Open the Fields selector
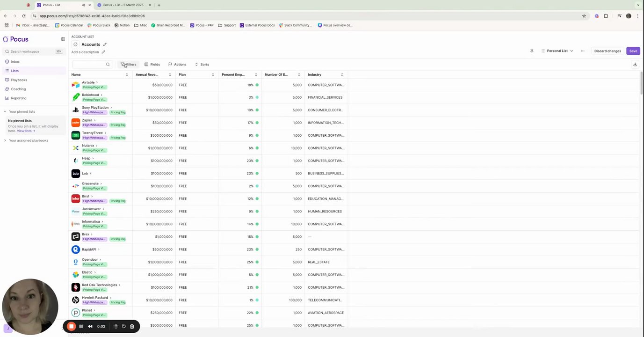 [x=152, y=65]
